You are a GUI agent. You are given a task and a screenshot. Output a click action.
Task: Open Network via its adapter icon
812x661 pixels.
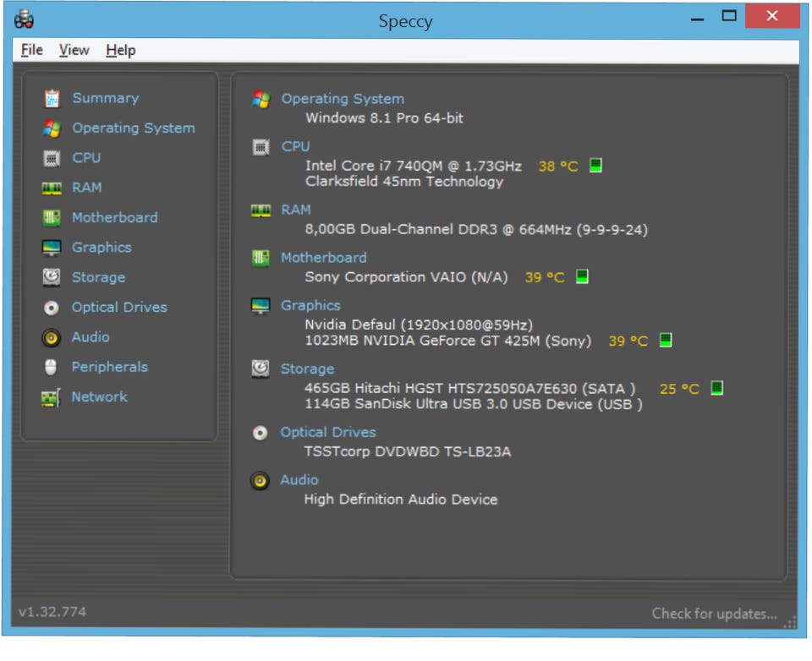coord(52,398)
